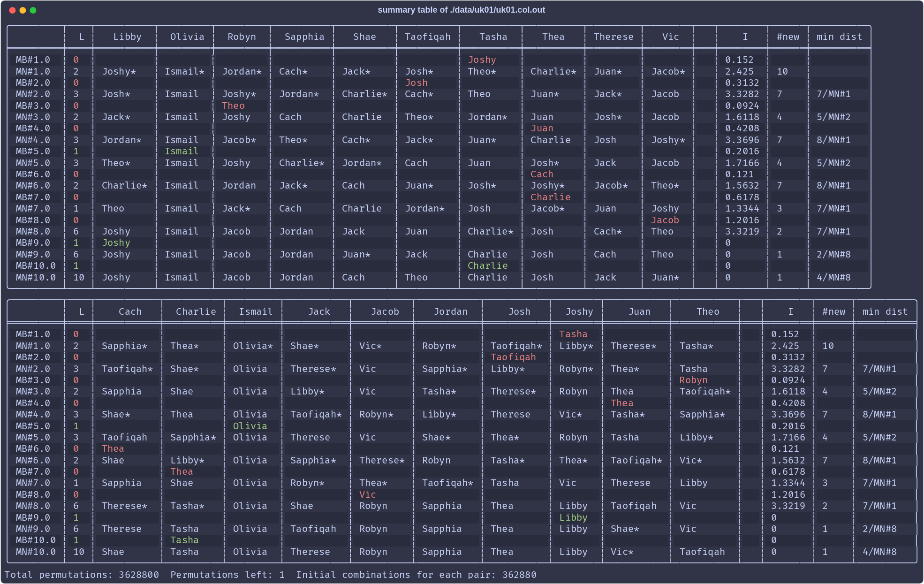Click 'Juan*' in the top MN#10.0 row
Screen dimensions: 924x584
665,277
